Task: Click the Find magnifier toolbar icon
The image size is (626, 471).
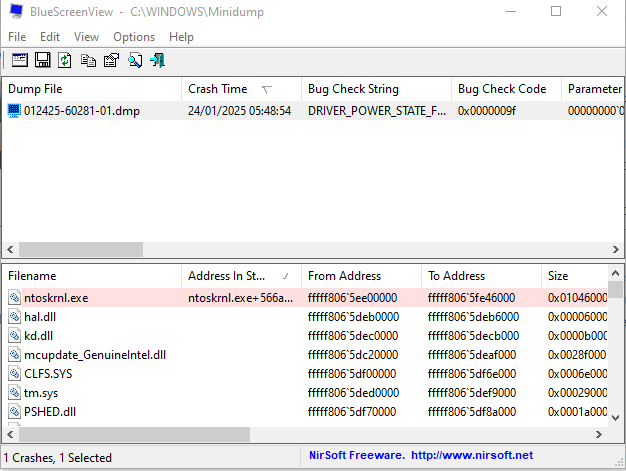Action: 134,60
